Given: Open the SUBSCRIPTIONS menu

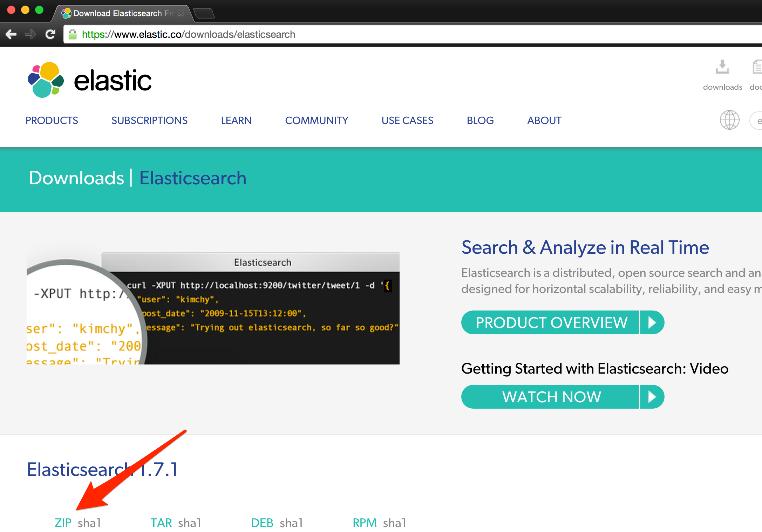Looking at the screenshot, I should point(149,121).
